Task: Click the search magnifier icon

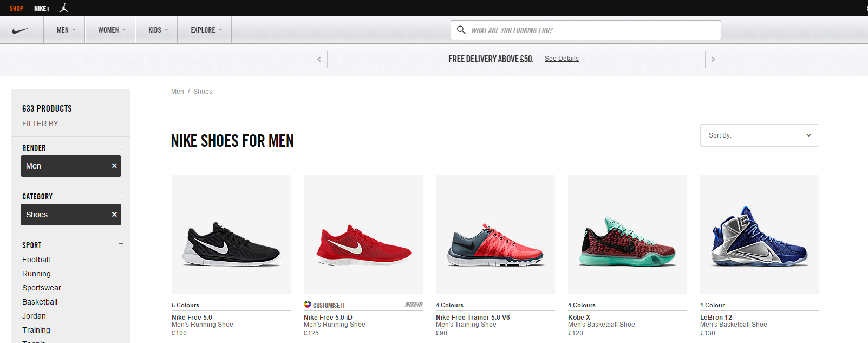Action: [x=461, y=30]
